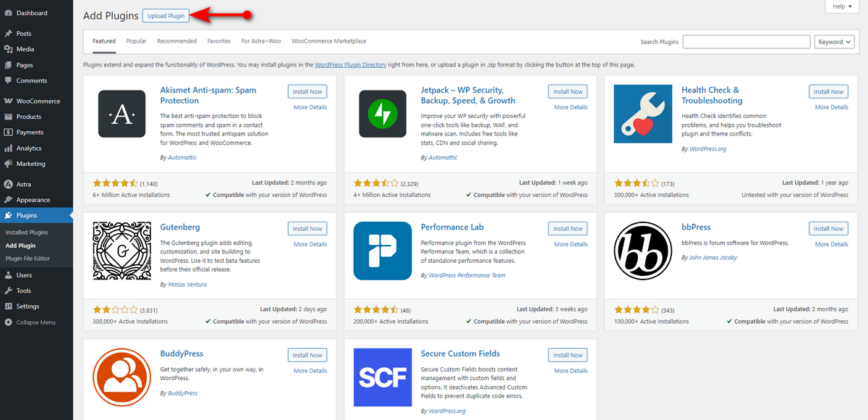Click the Astra logo icon

[8, 184]
